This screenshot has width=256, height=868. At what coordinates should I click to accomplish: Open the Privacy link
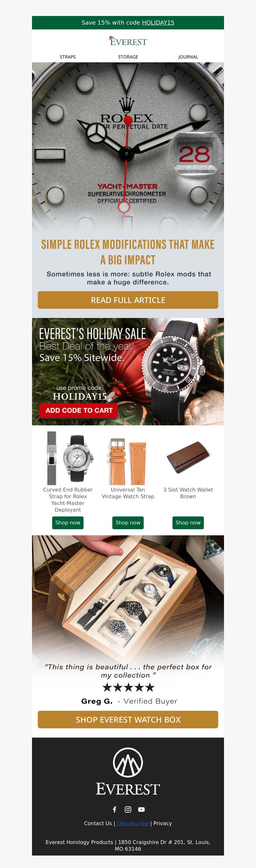pos(163,823)
